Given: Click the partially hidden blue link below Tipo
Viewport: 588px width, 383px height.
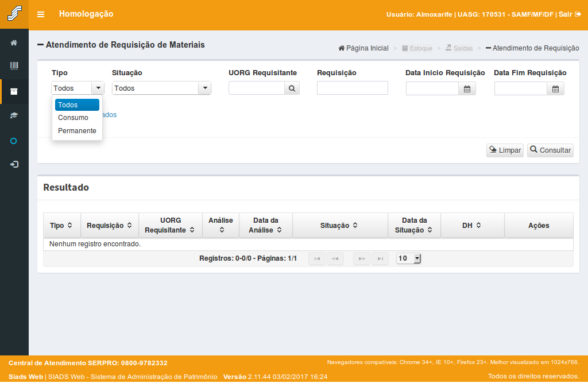Looking at the screenshot, I should 110,115.
